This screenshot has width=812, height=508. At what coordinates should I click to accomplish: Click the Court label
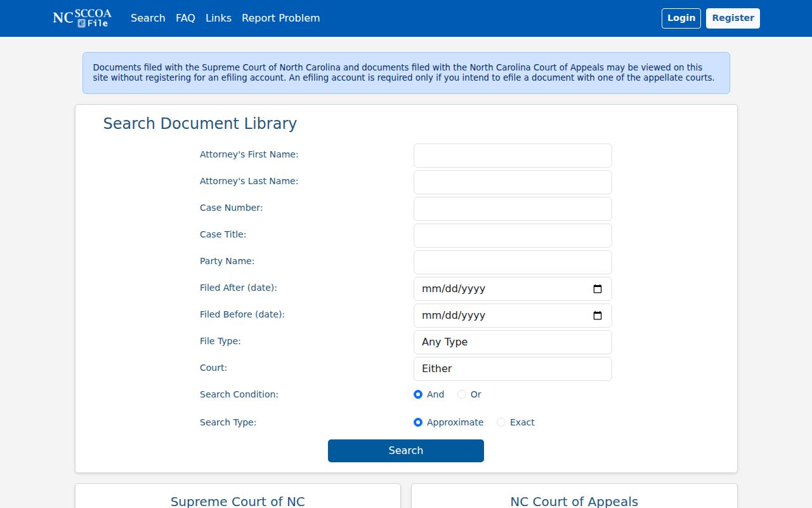213,368
